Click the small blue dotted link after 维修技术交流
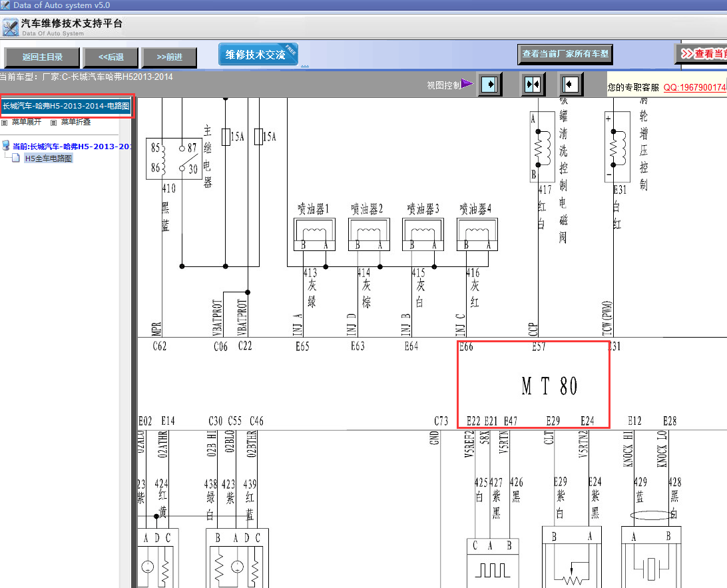This screenshot has width=727, height=588. coord(305,65)
